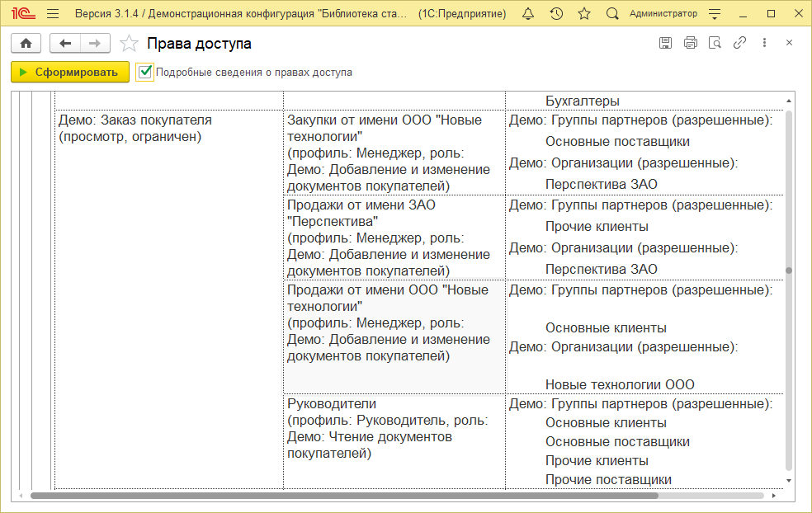
Task: Get link to this form icon
Action: 739,43
